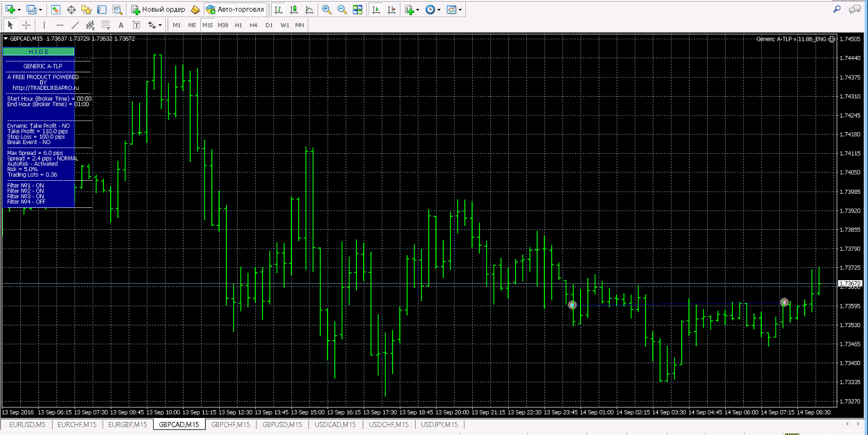Switch to the GBPCHF,M15 chart tab
The height and width of the screenshot is (435, 868).
pyautogui.click(x=230, y=424)
